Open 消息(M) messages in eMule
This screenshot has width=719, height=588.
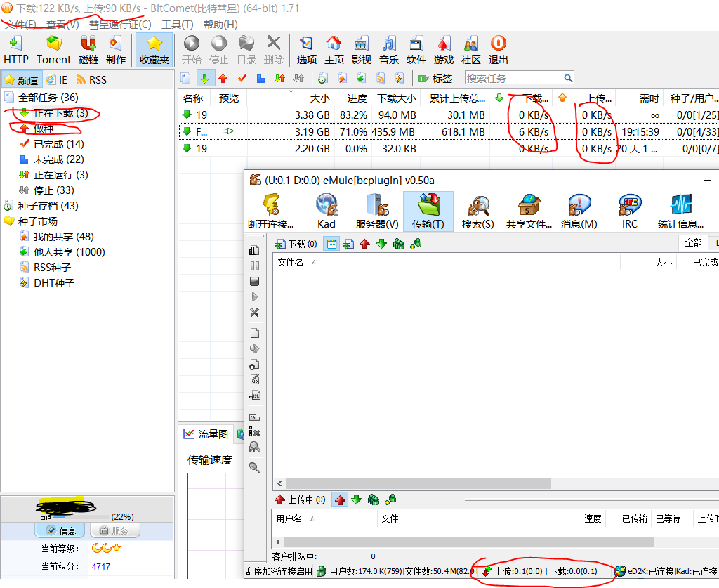point(579,211)
